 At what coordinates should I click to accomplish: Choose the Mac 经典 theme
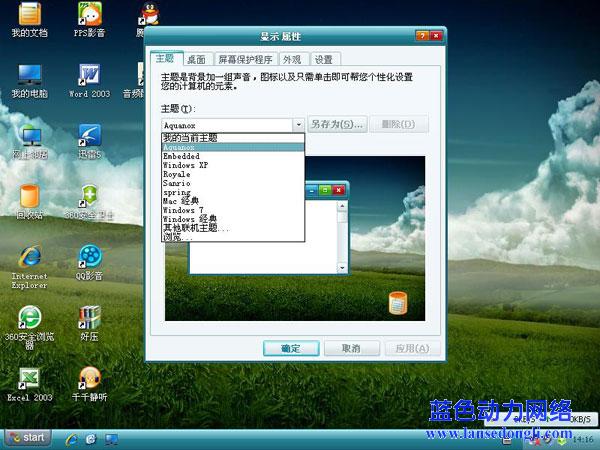click(x=233, y=201)
